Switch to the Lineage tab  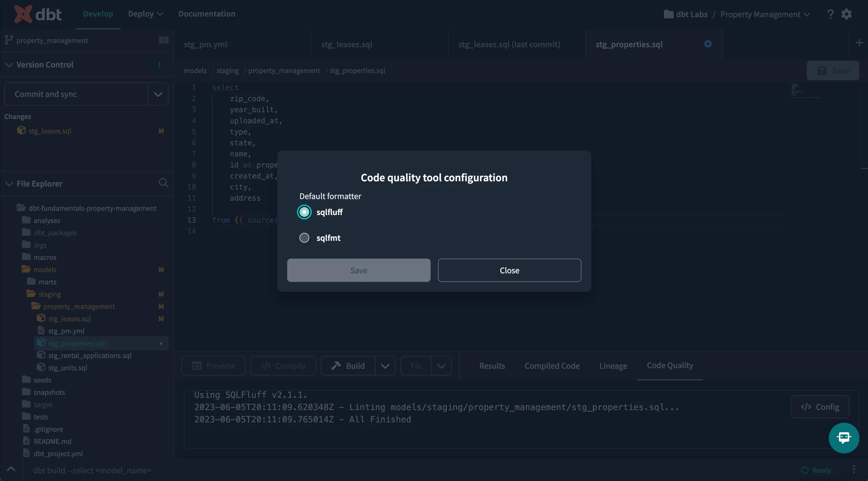[x=613, y=366]
